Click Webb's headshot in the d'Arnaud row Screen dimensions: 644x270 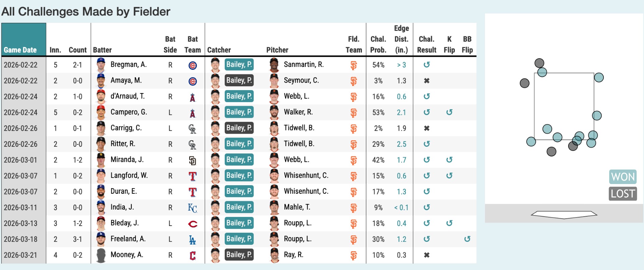coord(274,97)
